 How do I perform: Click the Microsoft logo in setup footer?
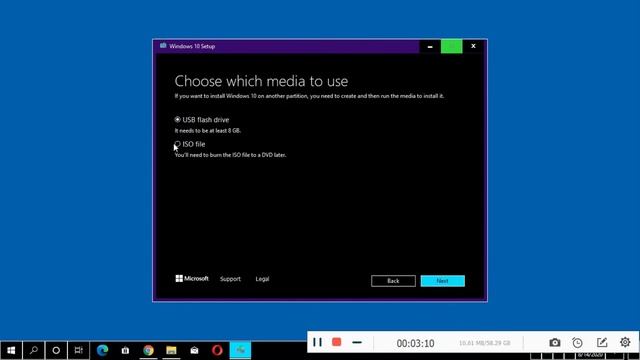click(192, 278)
